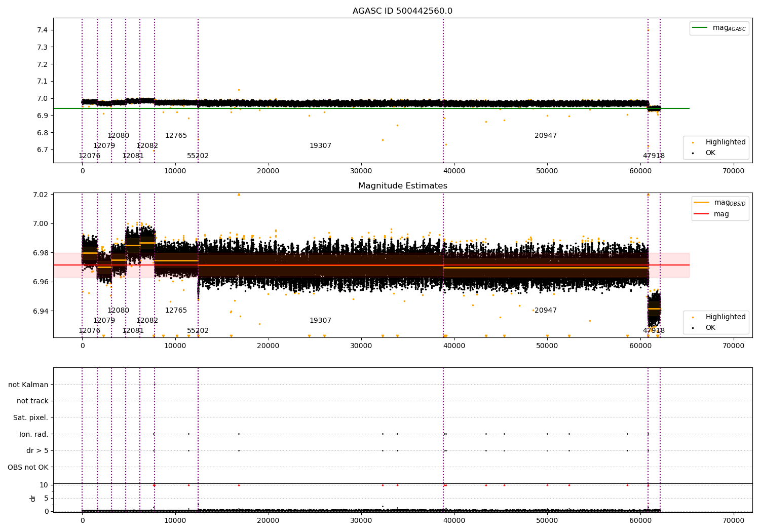Click OBSID label 12076 in Magnitude Estimates plot

(x=90, y=331)
